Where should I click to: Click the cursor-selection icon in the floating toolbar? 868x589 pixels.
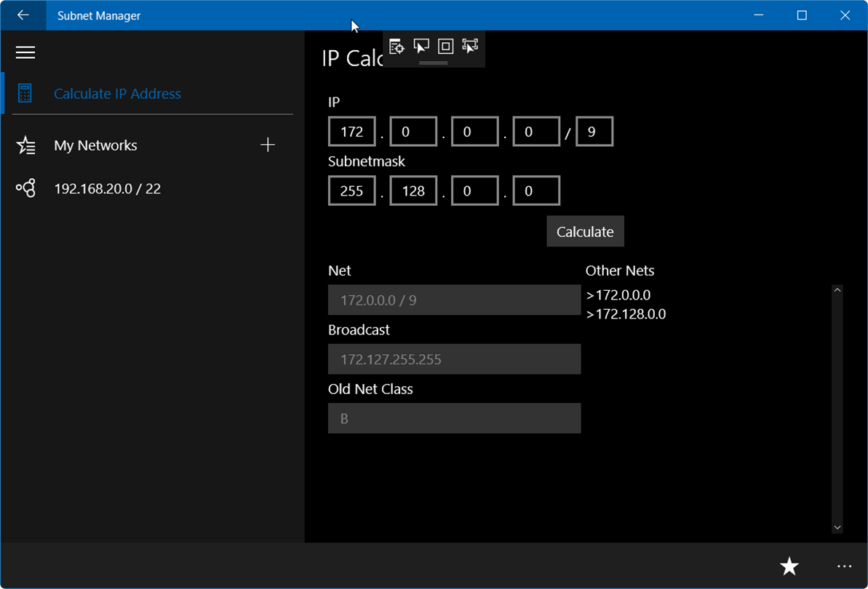421,46
